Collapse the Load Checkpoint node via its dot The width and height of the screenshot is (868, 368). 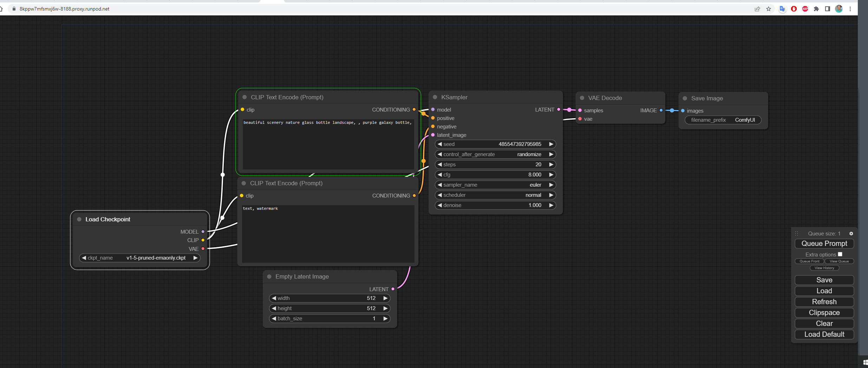click(79, 219)
